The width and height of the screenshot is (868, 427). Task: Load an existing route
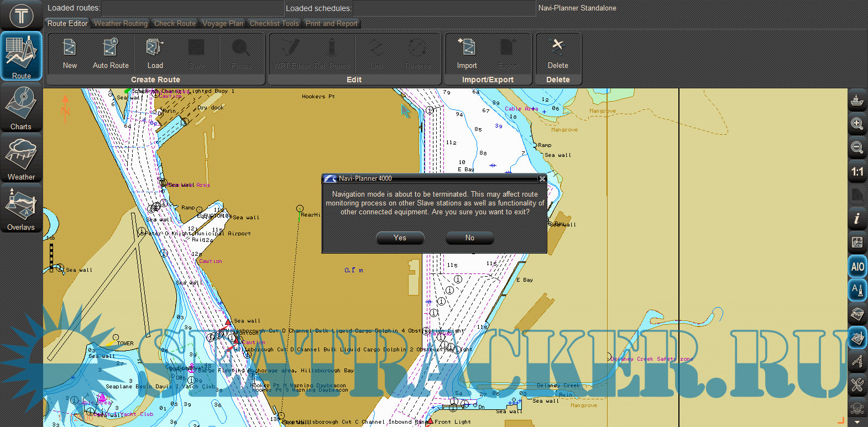[x=155, y=54]
